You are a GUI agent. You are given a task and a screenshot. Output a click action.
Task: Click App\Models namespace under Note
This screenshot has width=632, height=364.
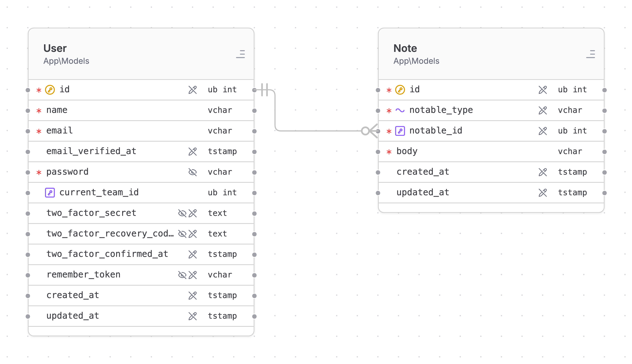click(416, 61)
